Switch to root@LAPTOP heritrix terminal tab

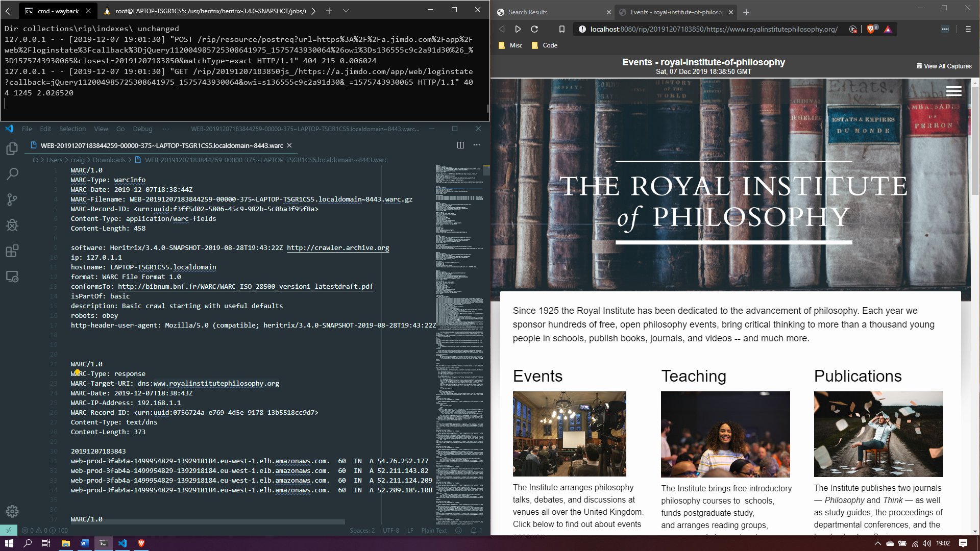tap(204, 11)
